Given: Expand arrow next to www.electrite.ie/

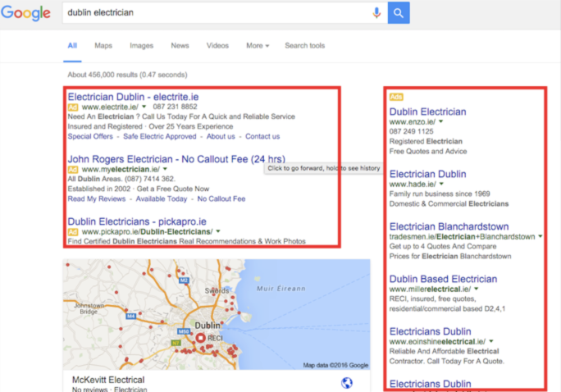Looking at the screenshot, I should point(144,107).
